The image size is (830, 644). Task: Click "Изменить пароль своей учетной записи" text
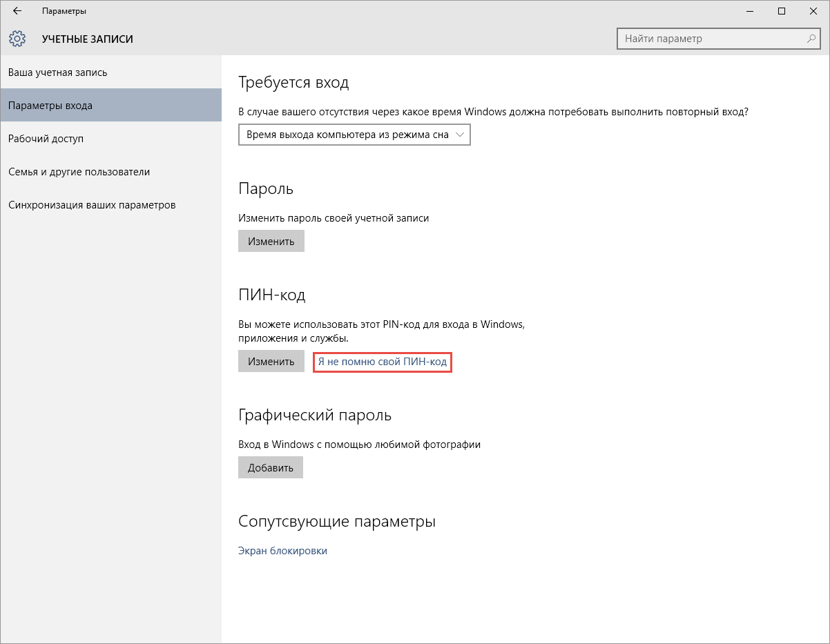pos(334,218)
